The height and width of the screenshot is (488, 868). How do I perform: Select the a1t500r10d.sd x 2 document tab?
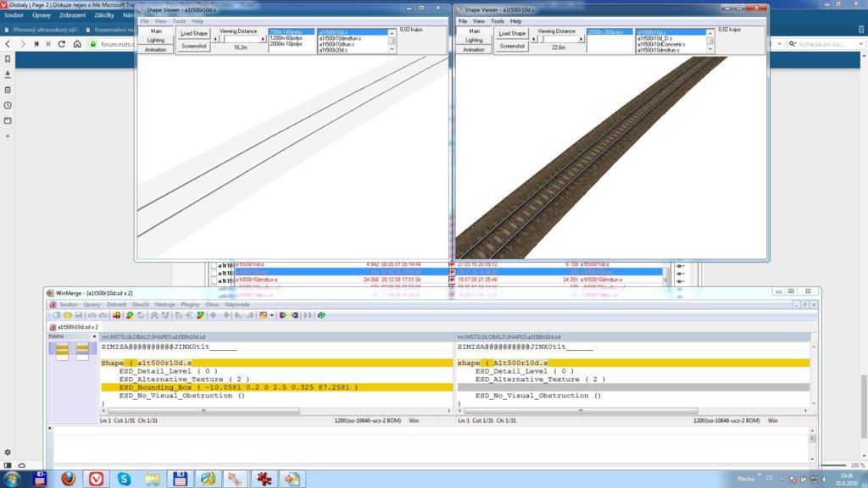[x=75, y=327]
